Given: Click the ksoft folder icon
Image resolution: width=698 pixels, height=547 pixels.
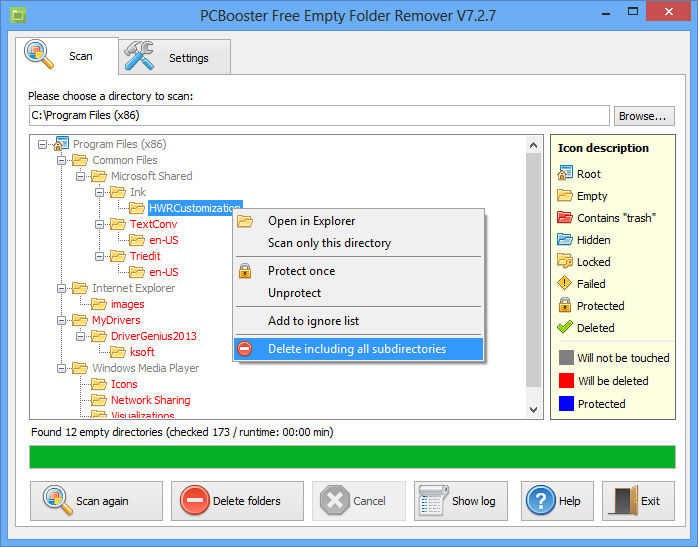Looking at the screenshot, I should (x=118, y=352).
